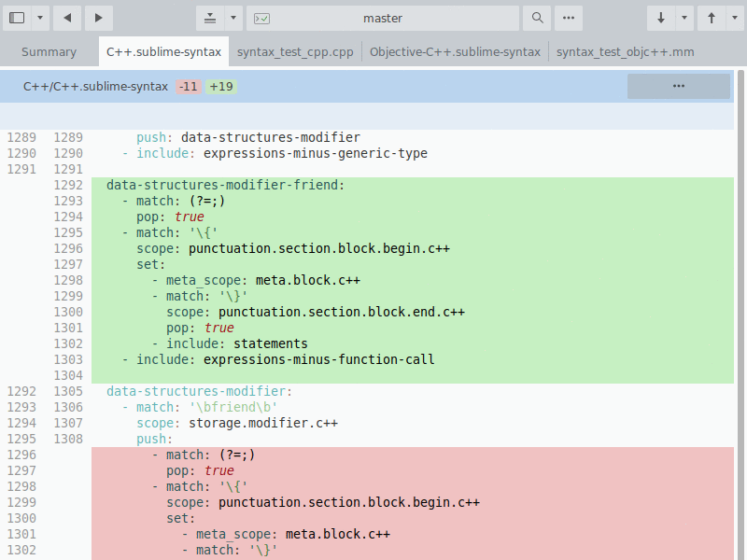Viewport: 747px width, 560px height.
Task: Expand the push options dropdown arrow
Action: (734, 18)
